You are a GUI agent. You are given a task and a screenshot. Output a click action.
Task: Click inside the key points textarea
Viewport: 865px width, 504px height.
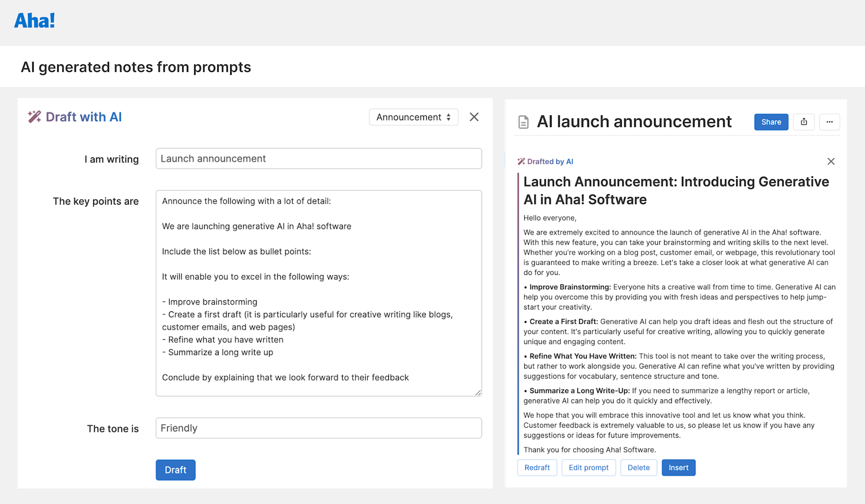(x=318, y=293)
